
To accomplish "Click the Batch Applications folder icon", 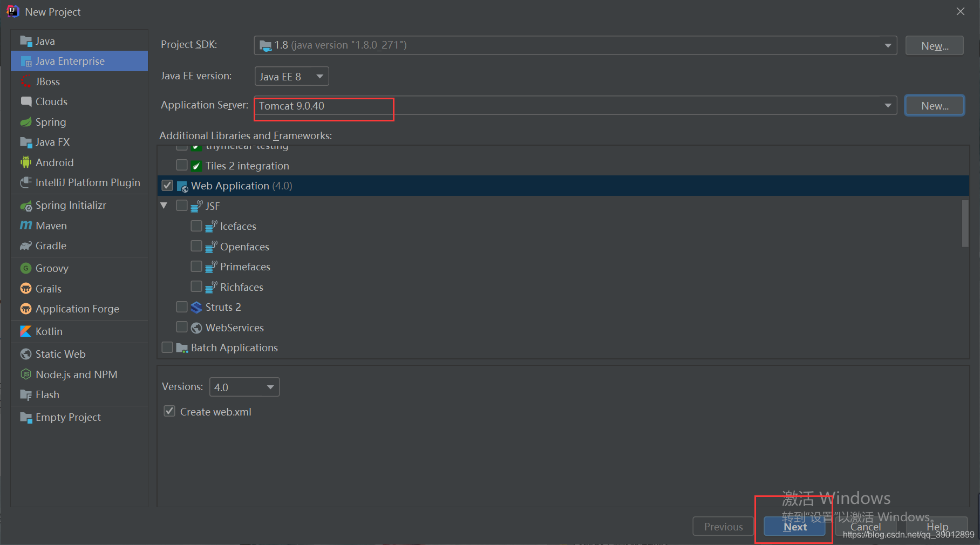I will 182,348.
